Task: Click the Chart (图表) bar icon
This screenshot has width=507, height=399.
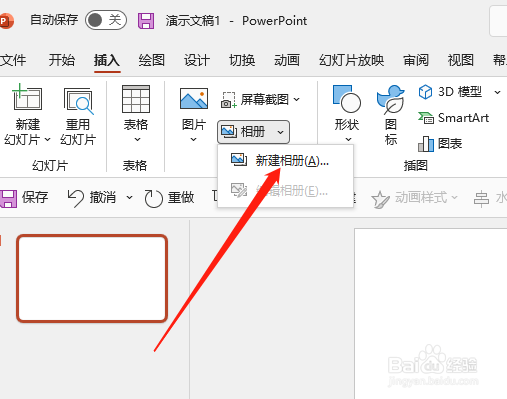Action: click(x=426, y=144)
